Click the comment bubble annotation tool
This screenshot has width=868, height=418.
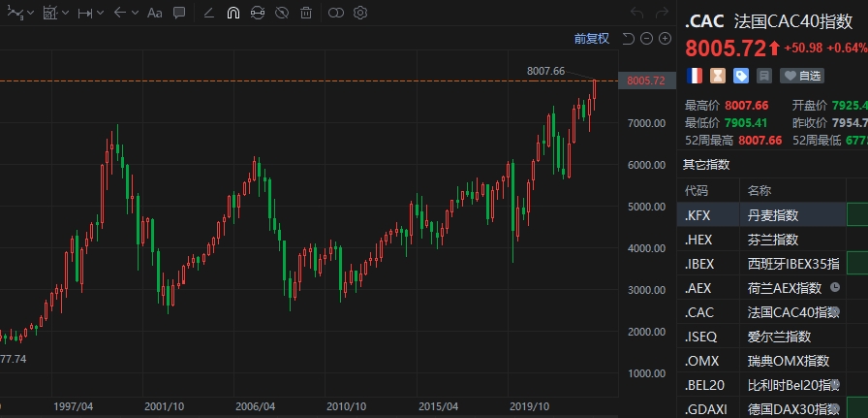[x=180, y=14]
